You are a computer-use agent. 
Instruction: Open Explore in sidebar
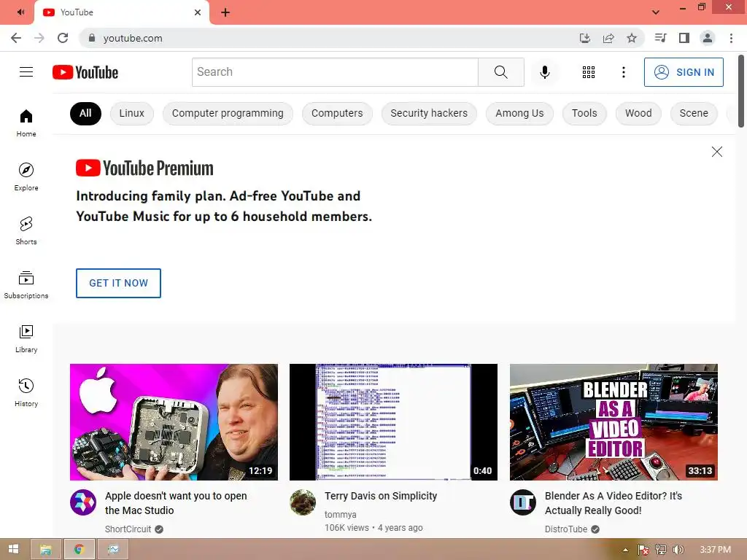point(26,176)
